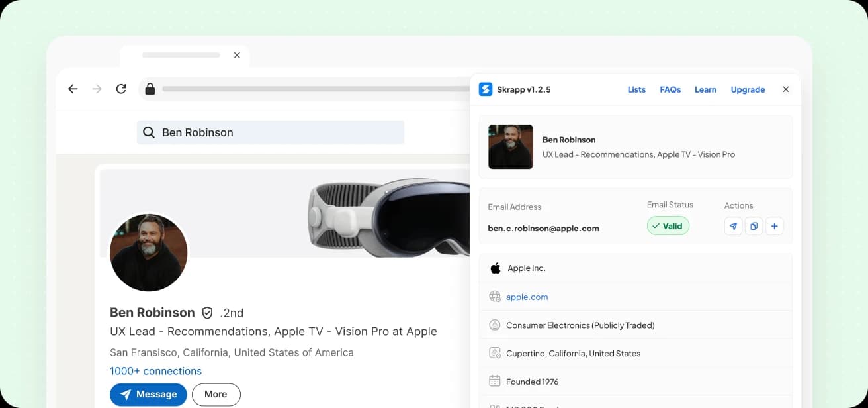This screenshot has height=408, width=868.
Task: Open the apple.com website link
Action: click(527, 297)
